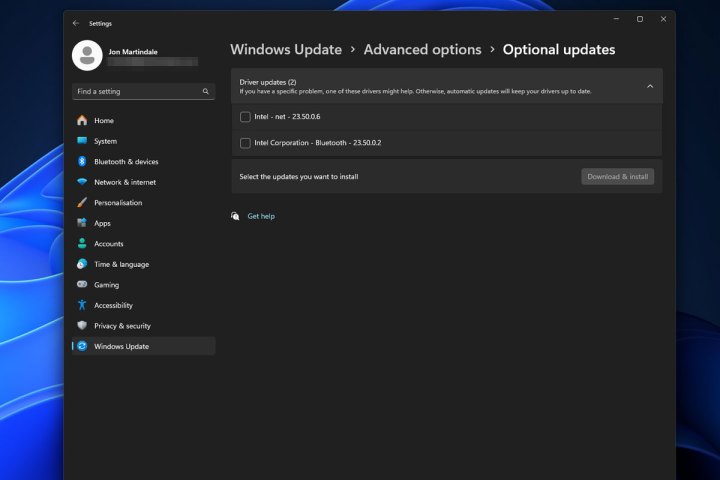Click the Time & language globe icon
720x480 pixels.
click(82, 264)
